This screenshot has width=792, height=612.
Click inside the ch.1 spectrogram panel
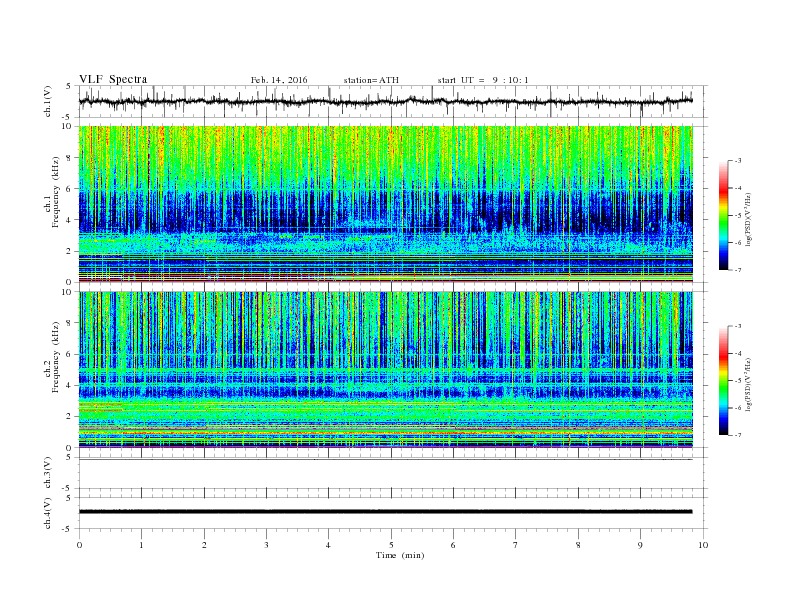(x=386, y=204)
